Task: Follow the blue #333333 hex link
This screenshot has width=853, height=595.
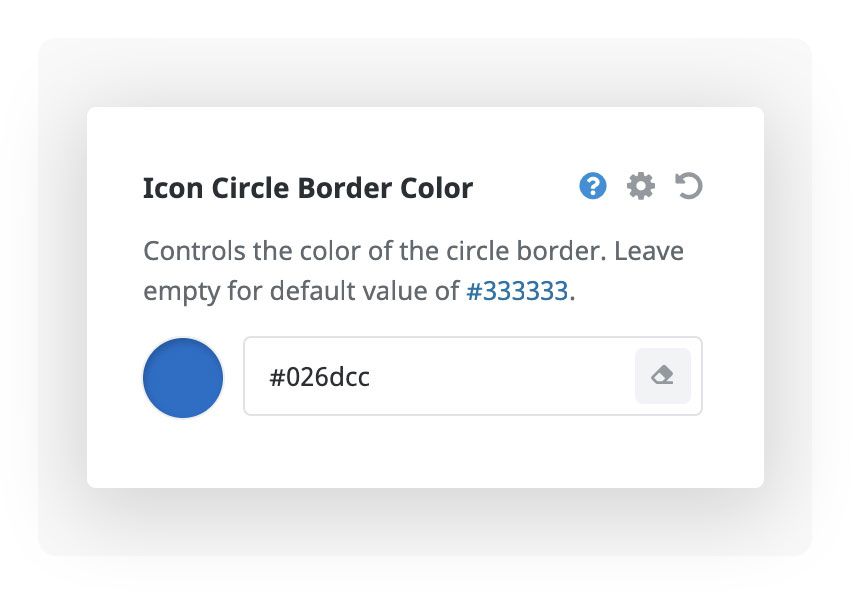Action: [x=517, y=292]
